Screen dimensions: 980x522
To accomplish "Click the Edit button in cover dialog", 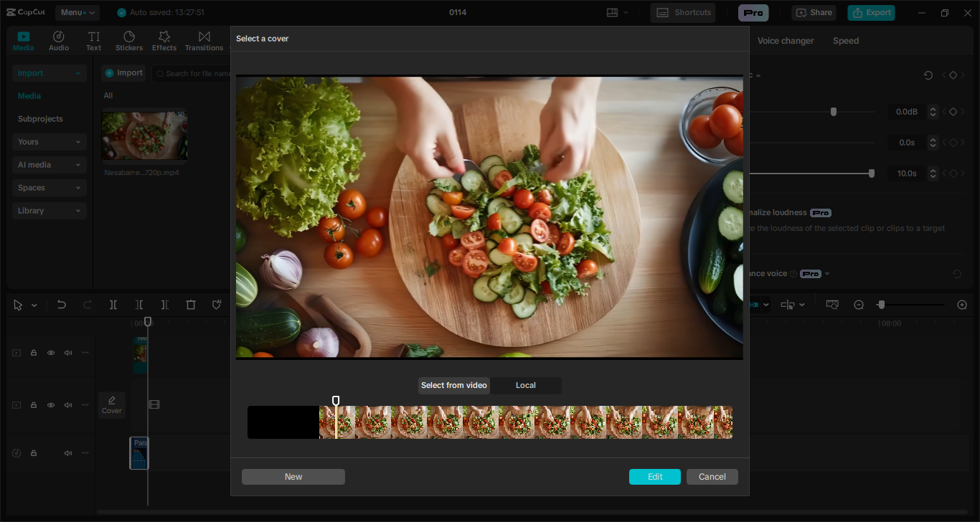I will (654, 477).
